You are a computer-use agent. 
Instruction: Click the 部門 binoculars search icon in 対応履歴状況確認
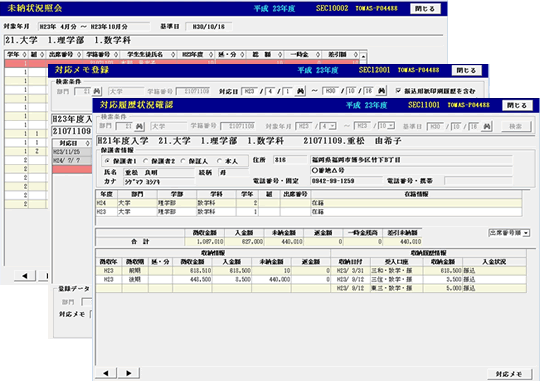coord(139,126)
